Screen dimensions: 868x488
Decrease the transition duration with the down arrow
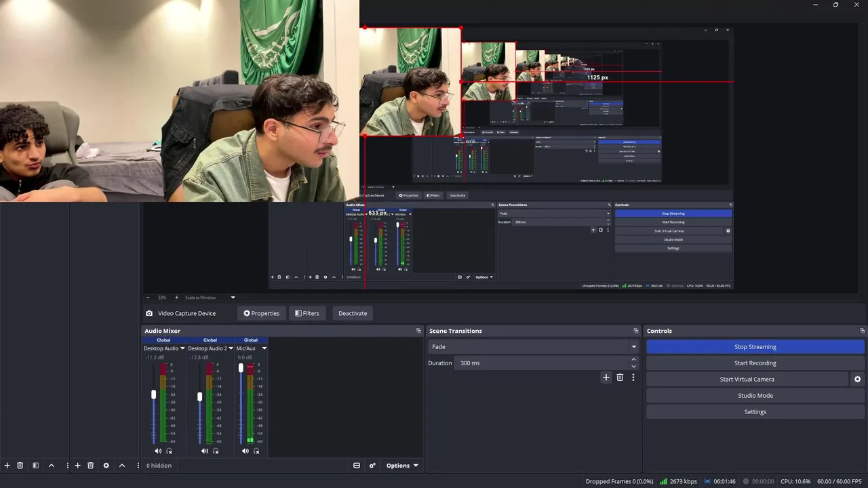[x=634, y=366]
